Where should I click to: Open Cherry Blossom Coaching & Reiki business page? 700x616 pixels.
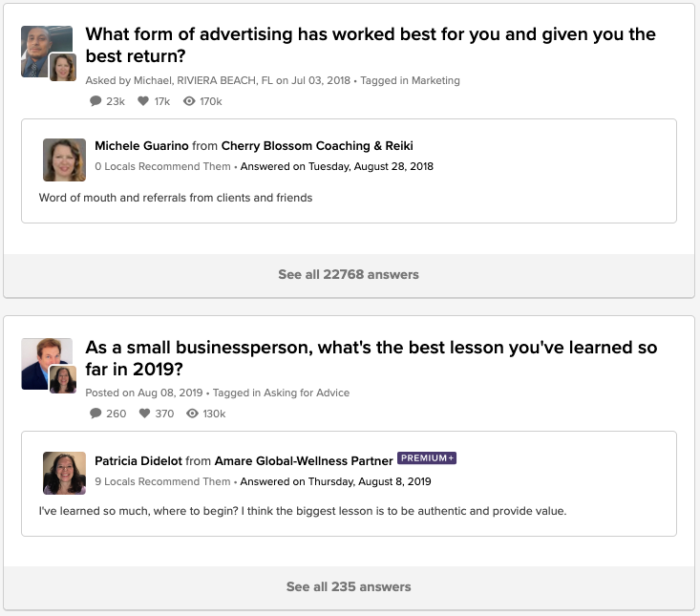pos(317,146)
